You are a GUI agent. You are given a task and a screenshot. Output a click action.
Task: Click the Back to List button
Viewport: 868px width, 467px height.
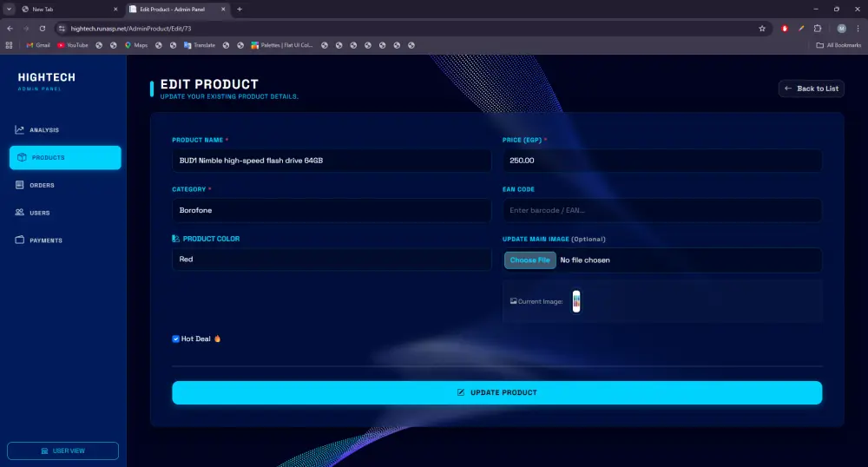[811, 89]
